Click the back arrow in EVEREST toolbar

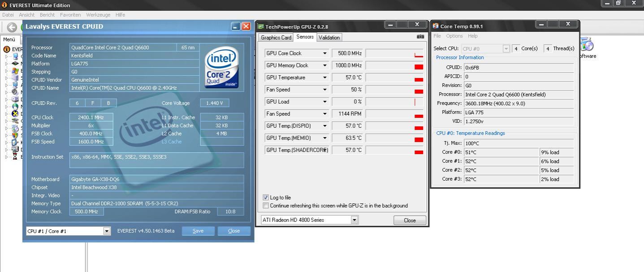point(12,27)
